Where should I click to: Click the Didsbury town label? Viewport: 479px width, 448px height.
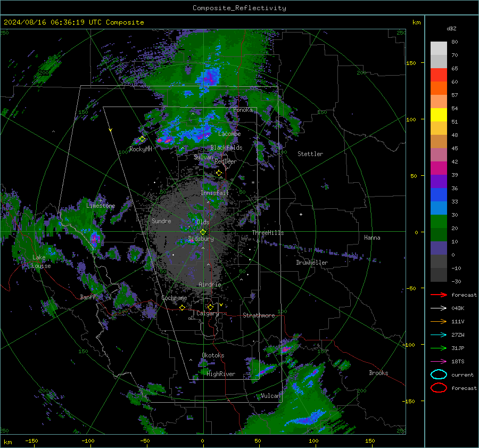click(x=201, y=239)
